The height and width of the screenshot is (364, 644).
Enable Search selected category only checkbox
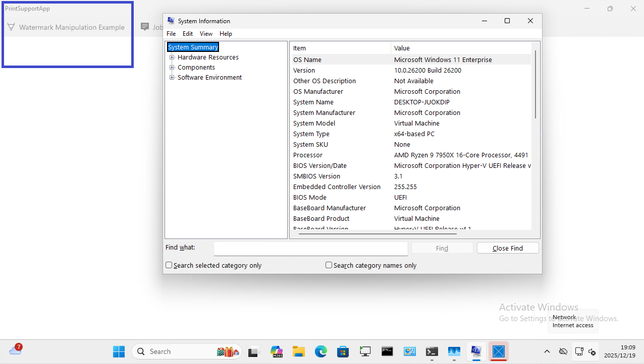coord(169,265)
